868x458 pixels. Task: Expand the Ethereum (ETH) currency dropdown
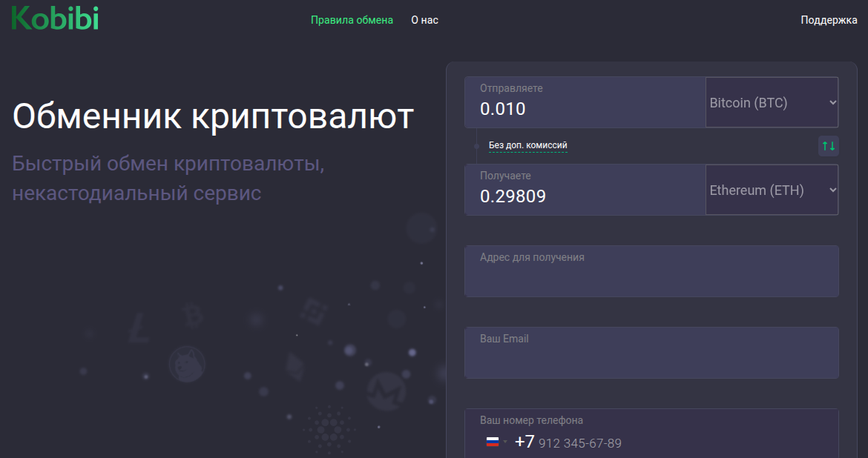772,190
